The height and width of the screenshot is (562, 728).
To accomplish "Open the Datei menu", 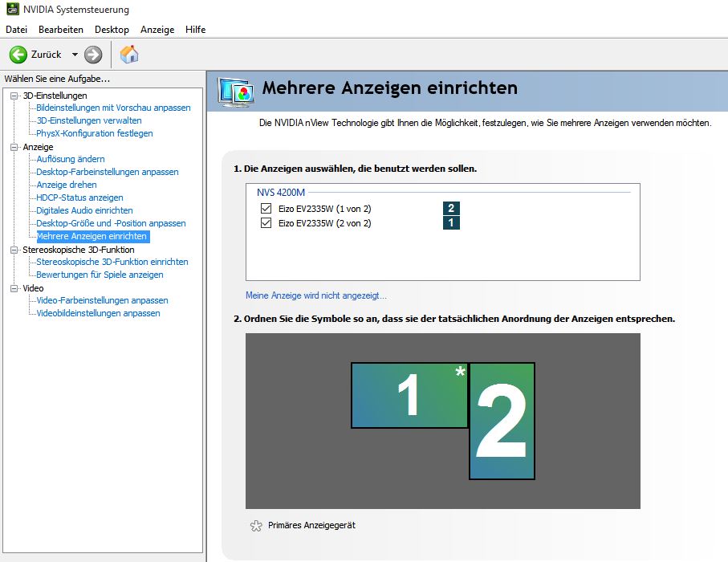I will tap(16, 29).
